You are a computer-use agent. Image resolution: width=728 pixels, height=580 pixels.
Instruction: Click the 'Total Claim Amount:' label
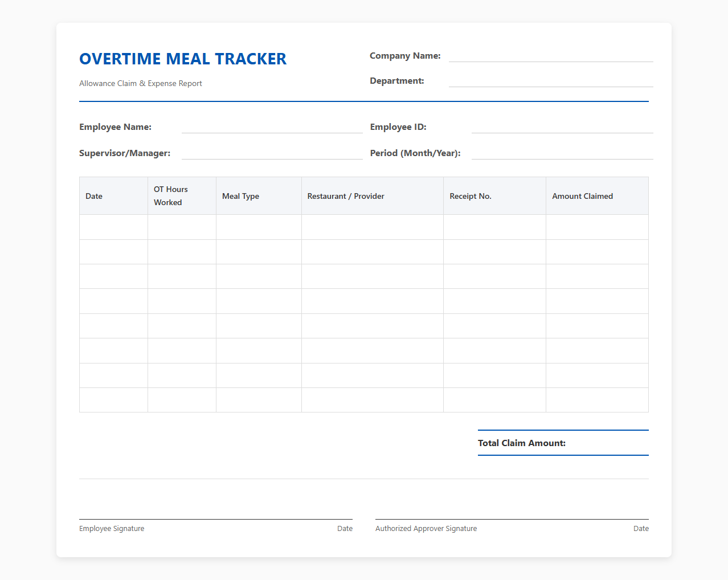(x=522, y=443)
